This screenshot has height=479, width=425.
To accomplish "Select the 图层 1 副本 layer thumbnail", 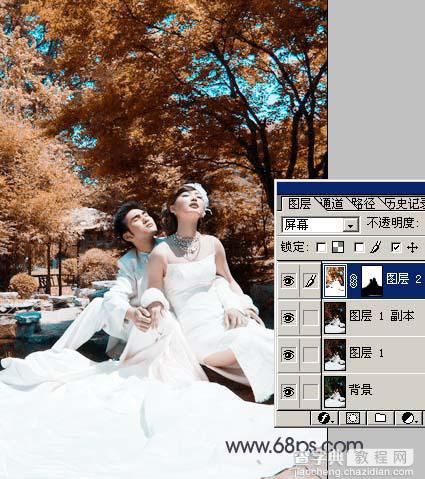I will 335,318.
